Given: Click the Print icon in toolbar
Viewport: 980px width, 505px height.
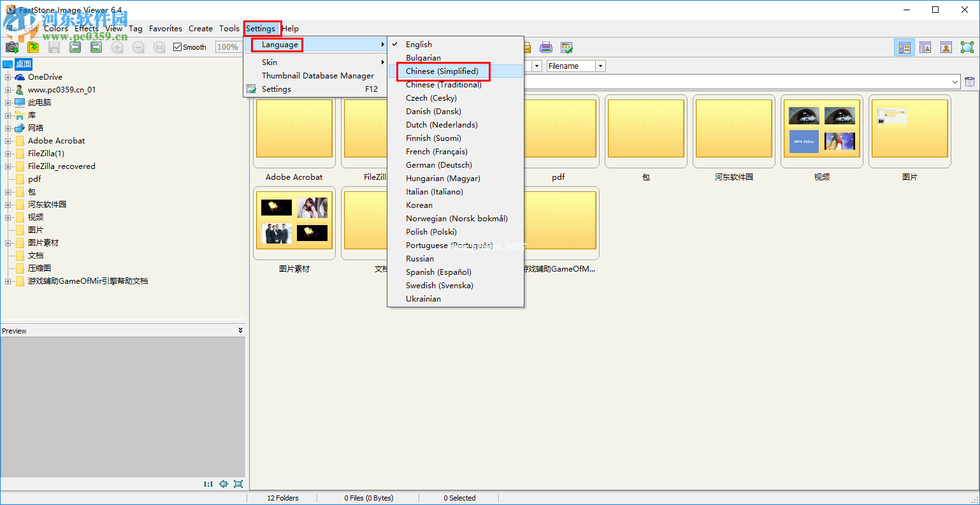Looking at the screenshot, I should [x=546, y=47].
